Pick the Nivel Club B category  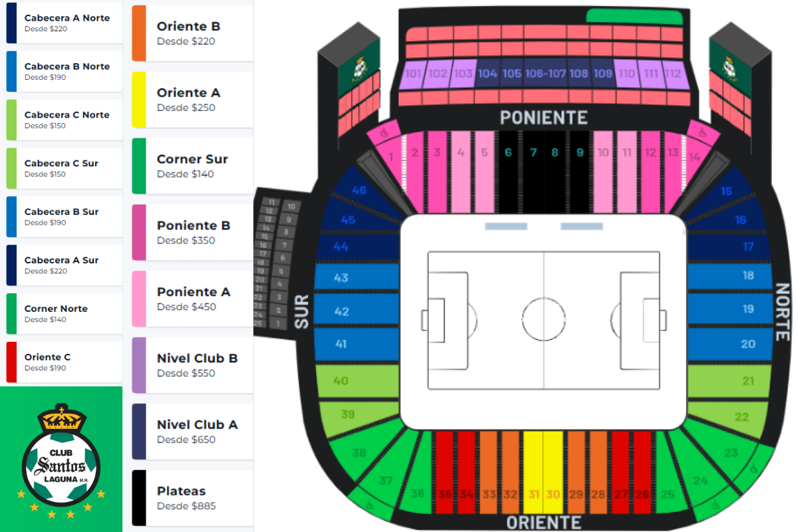[197, 365]
